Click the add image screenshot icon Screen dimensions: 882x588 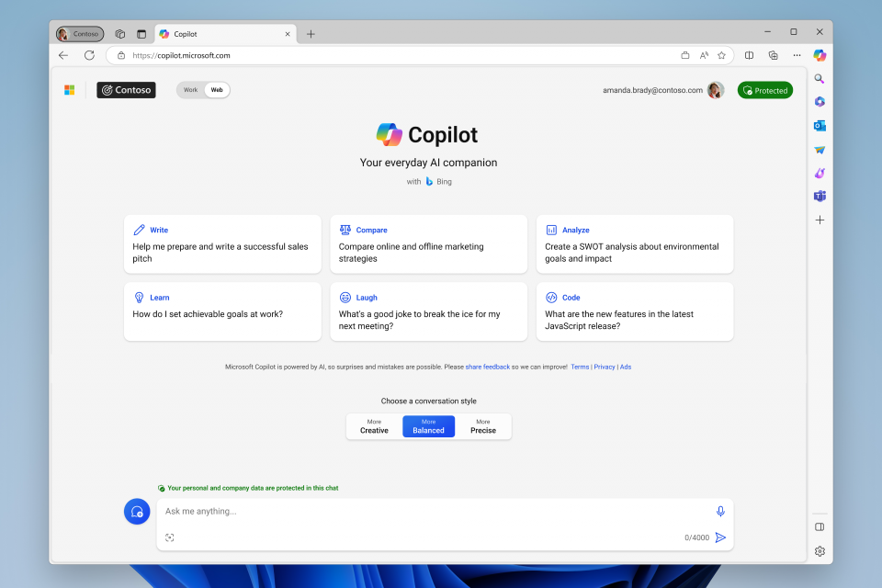[x=170, y=537]
